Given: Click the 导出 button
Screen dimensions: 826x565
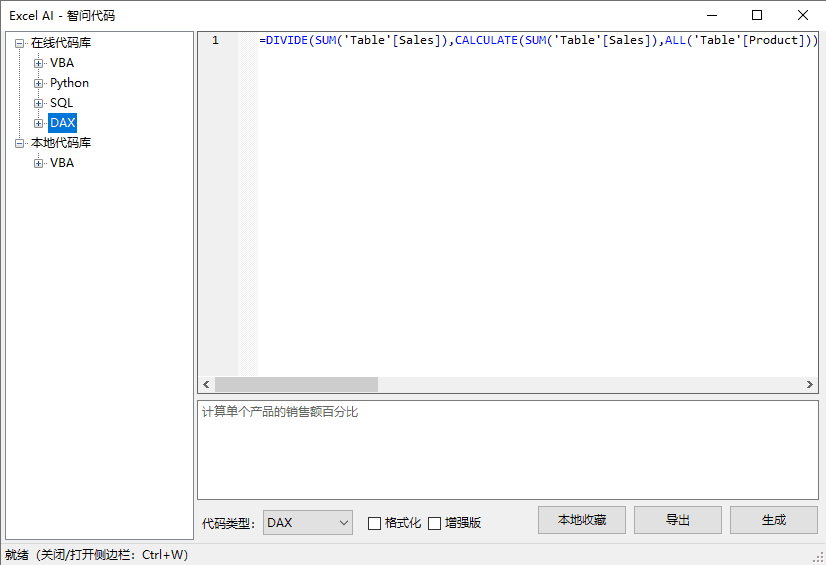Looking at the screenshot, I should 677,520.
